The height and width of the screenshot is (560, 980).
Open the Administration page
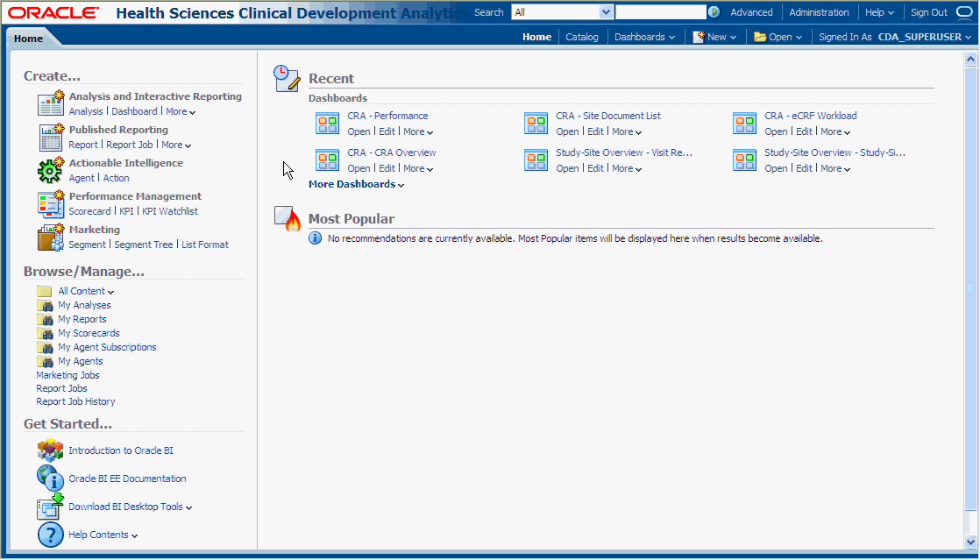click(819, 12)
